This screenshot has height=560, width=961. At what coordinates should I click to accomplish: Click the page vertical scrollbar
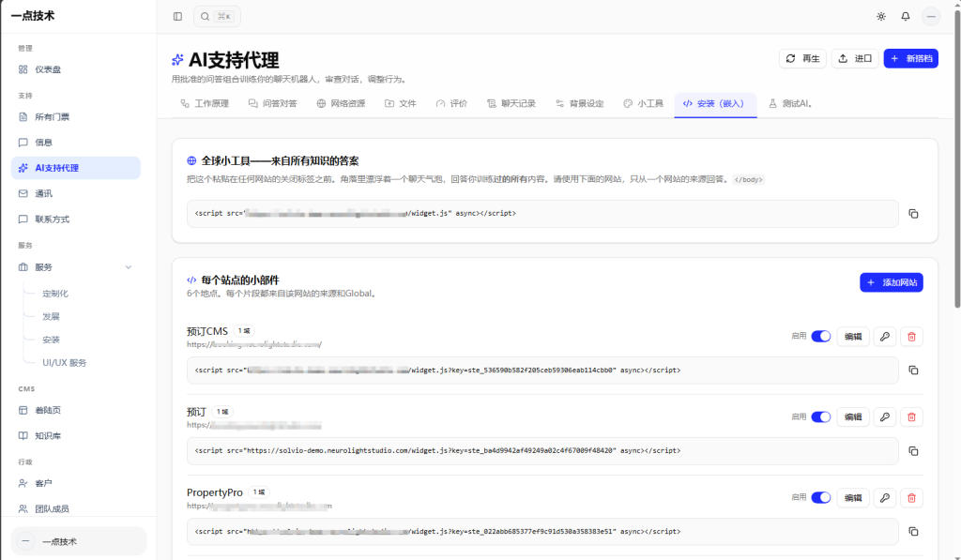point(957,159)
